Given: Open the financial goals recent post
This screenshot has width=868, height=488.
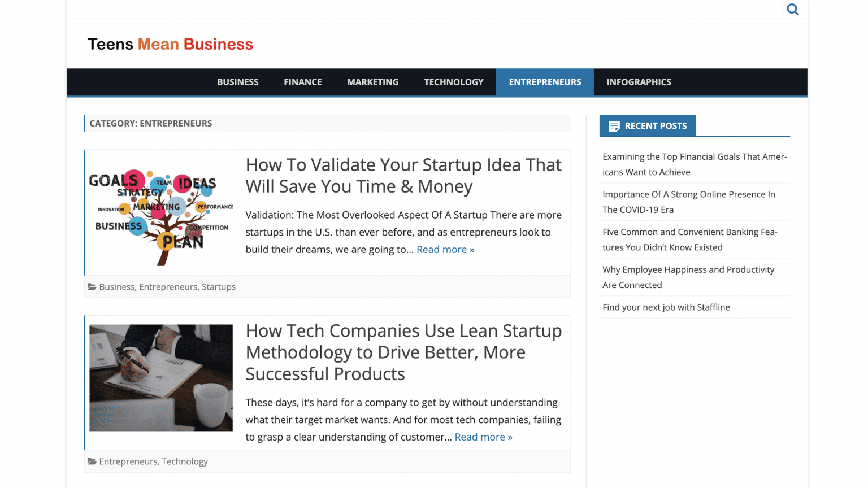Looking at the screenshot, I should click(x=694, y=164).
